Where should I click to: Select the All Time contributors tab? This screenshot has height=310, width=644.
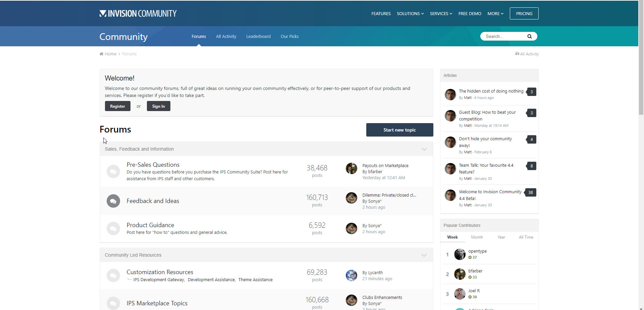pyautogui.click(x=526, y=237)
